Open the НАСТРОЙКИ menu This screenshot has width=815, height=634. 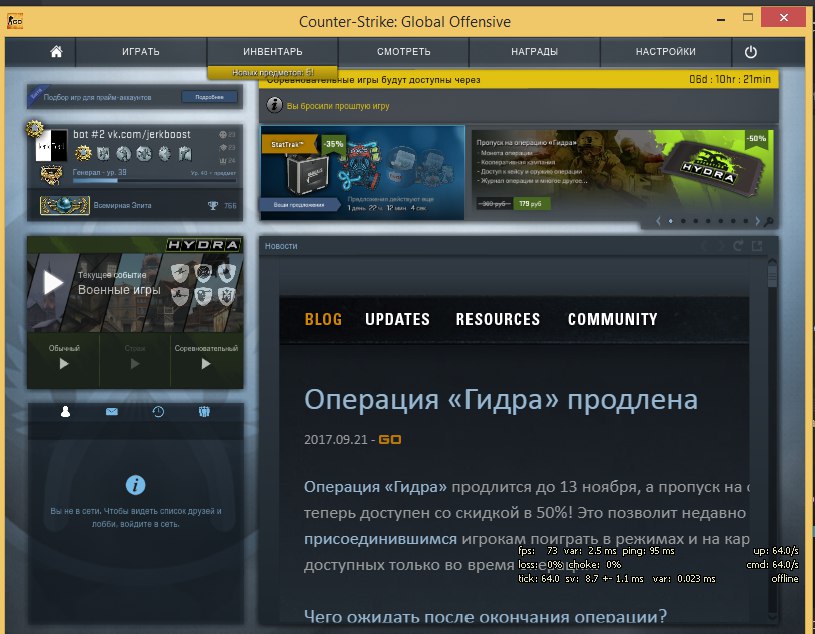pyautogui.click(x=665, y=51)
